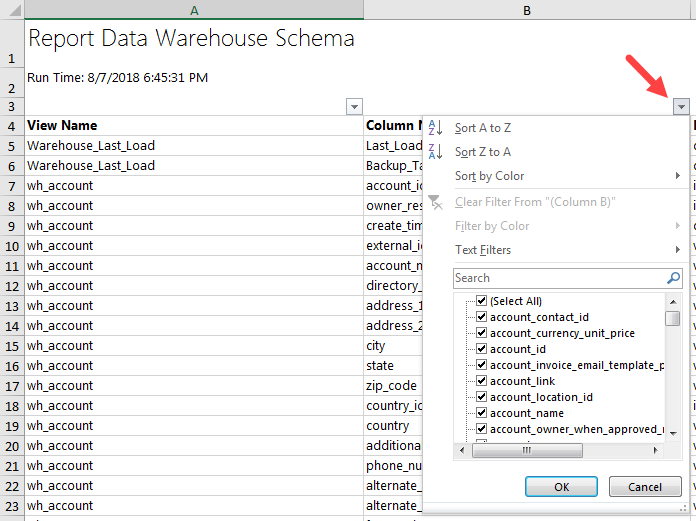Screen dimensions: 696x521
Task: Toggle the (Select All) checkbox
Action: tap(481, 301)
